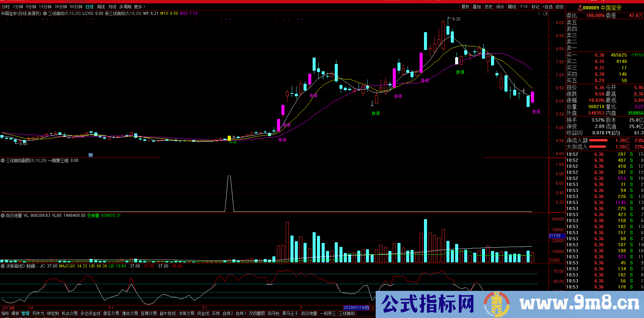Toggle the 复权 price adjustment button
Screen dimensions: 644x318
click(x=465, y=7)
